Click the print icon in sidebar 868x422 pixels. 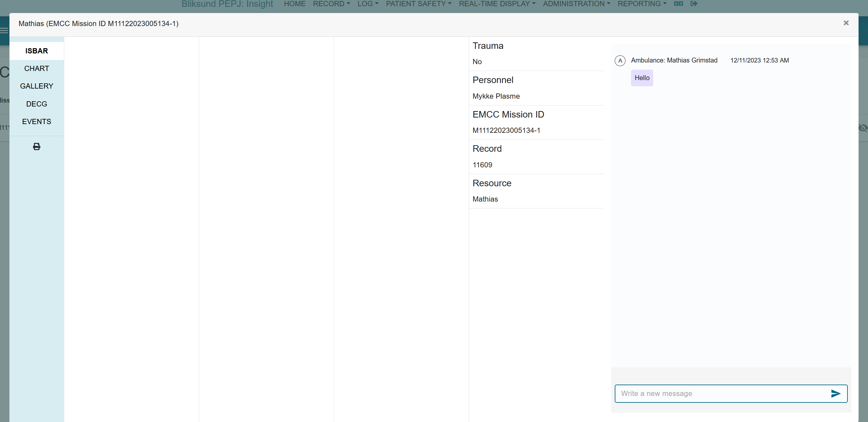tap(37, 147)
